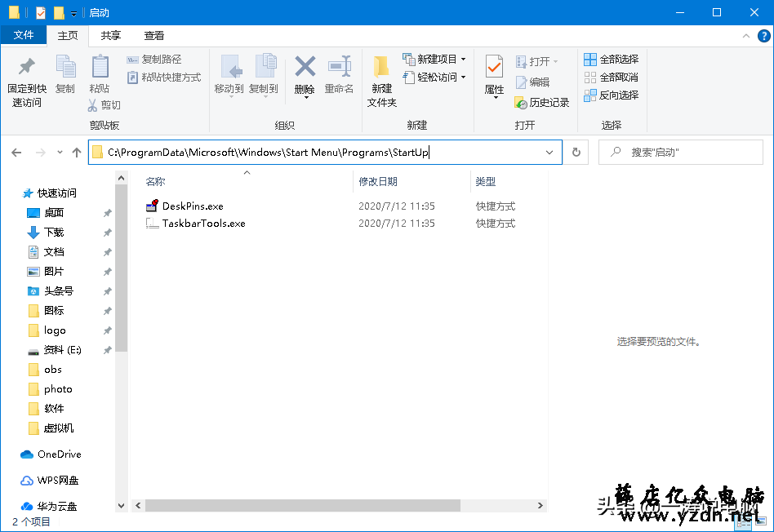Click Invert selection (反向选择)
The height and width of the screenshot is (532, 774).
point(611,95)
